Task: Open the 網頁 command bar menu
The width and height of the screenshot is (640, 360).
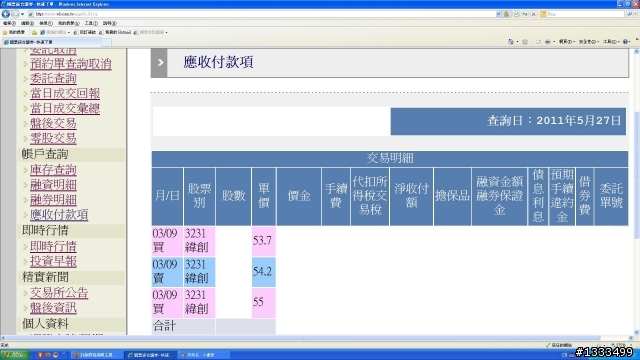Action: pos(567,42)
